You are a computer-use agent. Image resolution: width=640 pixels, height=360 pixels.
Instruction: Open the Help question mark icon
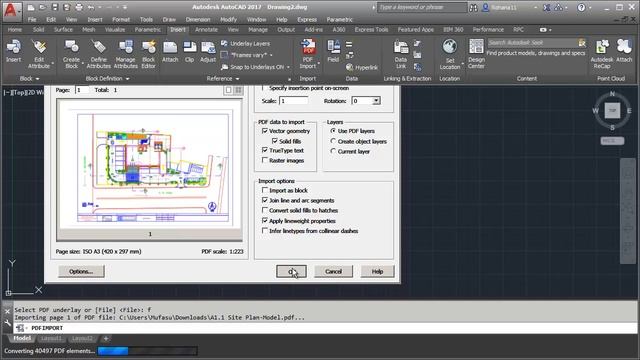[x=582, y=7]
